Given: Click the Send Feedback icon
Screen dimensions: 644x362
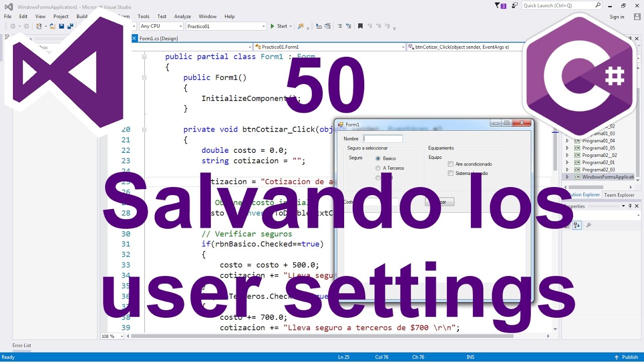Looking at the screenshot, I should [x=514, y=6].
